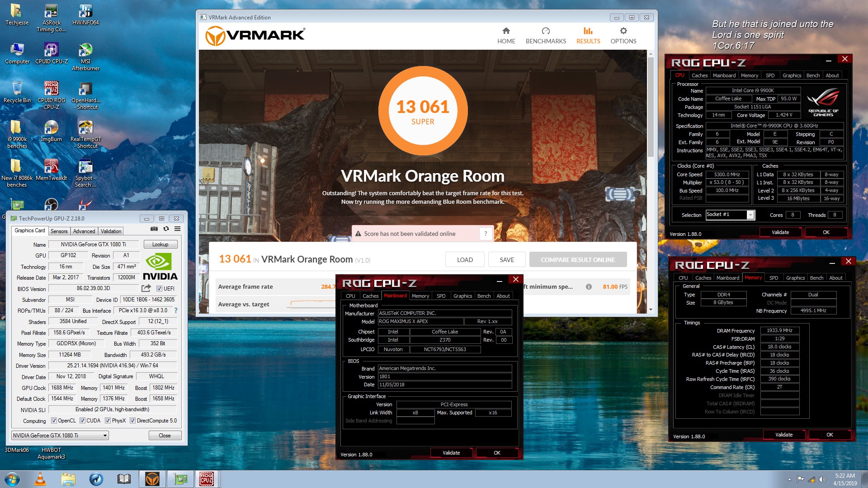Viewport: 868px width, 488px height.
Task: Switch to Advanced tab in GPU-Z
Action: coord(84,231)
